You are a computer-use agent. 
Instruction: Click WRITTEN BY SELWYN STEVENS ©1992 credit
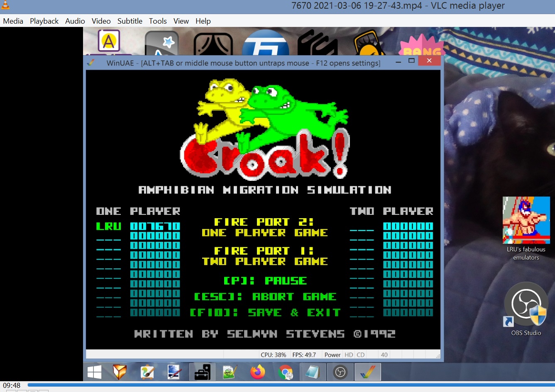coord(265,334)
